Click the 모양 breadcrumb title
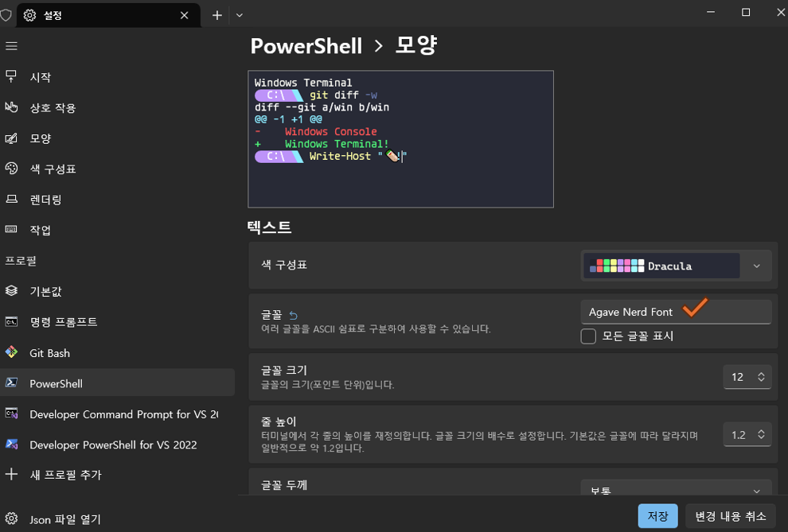 (x=416, y=45)
